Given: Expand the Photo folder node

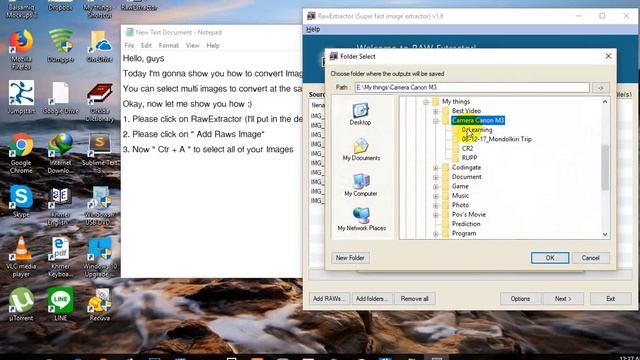Looking at the screenshot, I should [436, 205].
